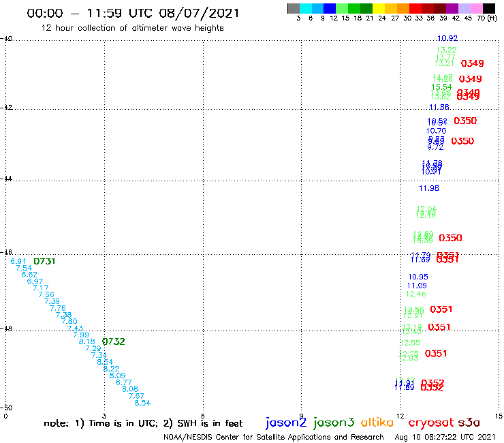Click the blue value 10.92 at the top
The width and height of the screenshot is (504, 443).
pyautogui.click(x=447, y=38)
